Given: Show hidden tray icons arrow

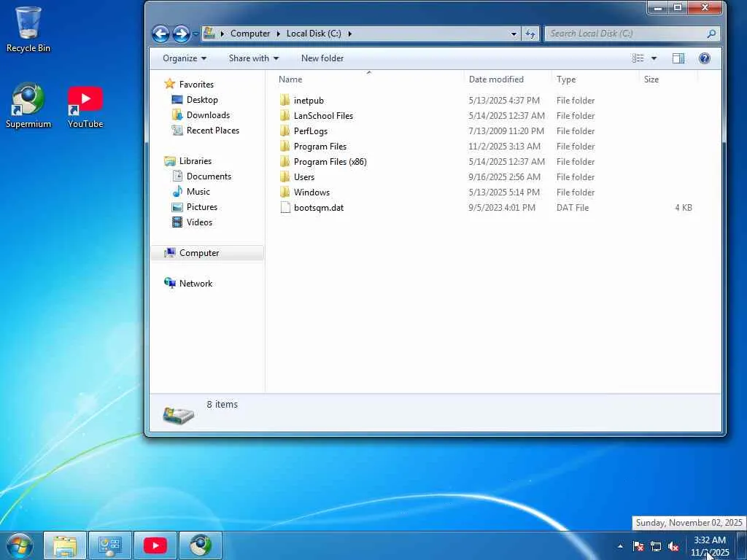Looking at the screenshot, I should click(620, 546).
